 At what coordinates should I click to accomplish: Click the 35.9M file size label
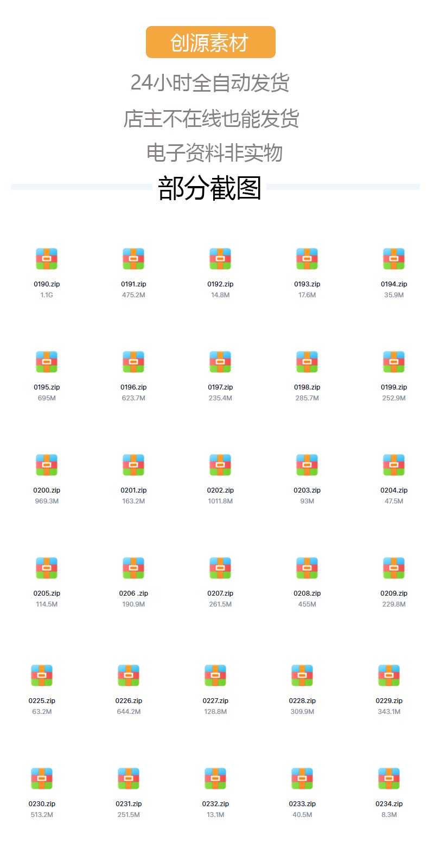(x=394, y=295)
